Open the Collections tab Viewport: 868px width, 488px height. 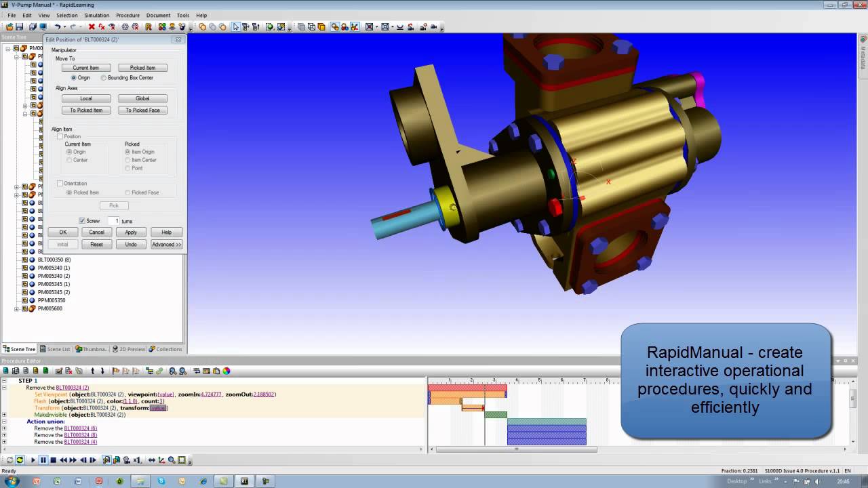165,349
